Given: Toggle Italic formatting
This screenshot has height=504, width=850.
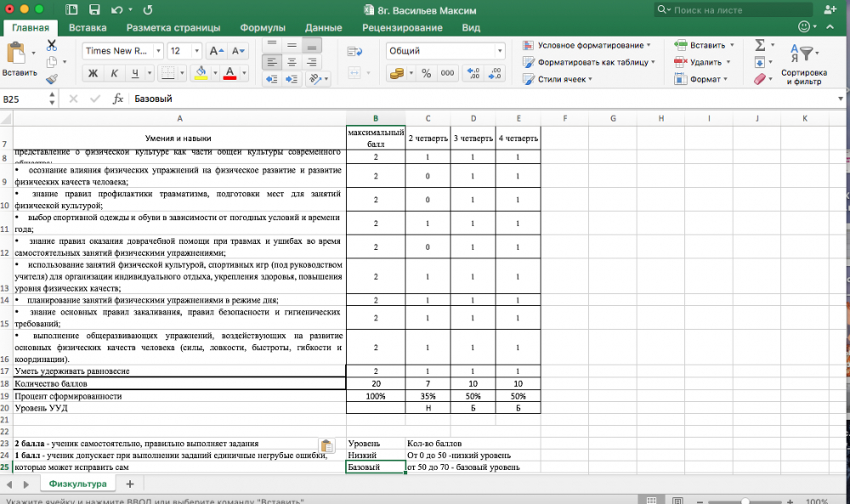Looking at the screenshot, I should 114,73.
